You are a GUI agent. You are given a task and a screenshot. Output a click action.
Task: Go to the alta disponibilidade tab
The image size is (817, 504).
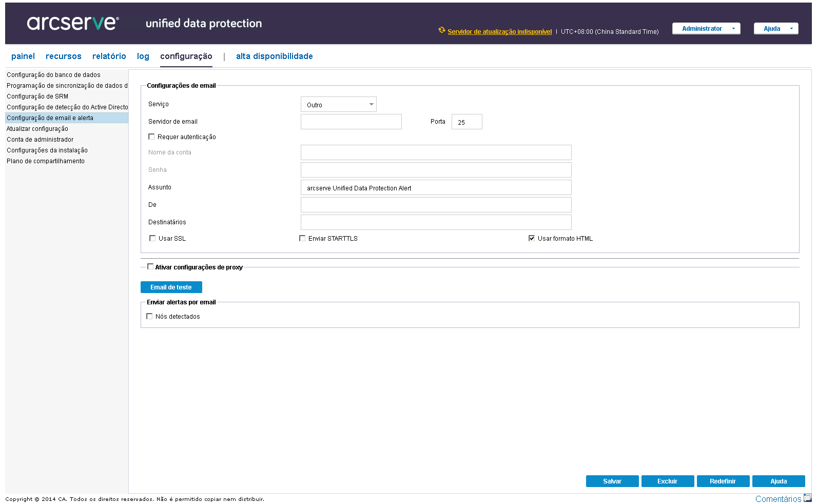click(x=274, y=56)
